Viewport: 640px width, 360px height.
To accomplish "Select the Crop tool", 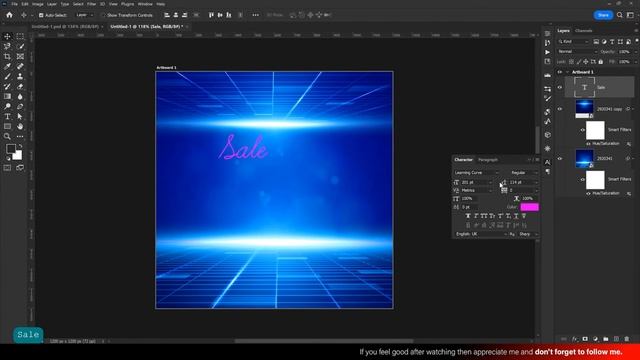I will click(x=7, y=56).
